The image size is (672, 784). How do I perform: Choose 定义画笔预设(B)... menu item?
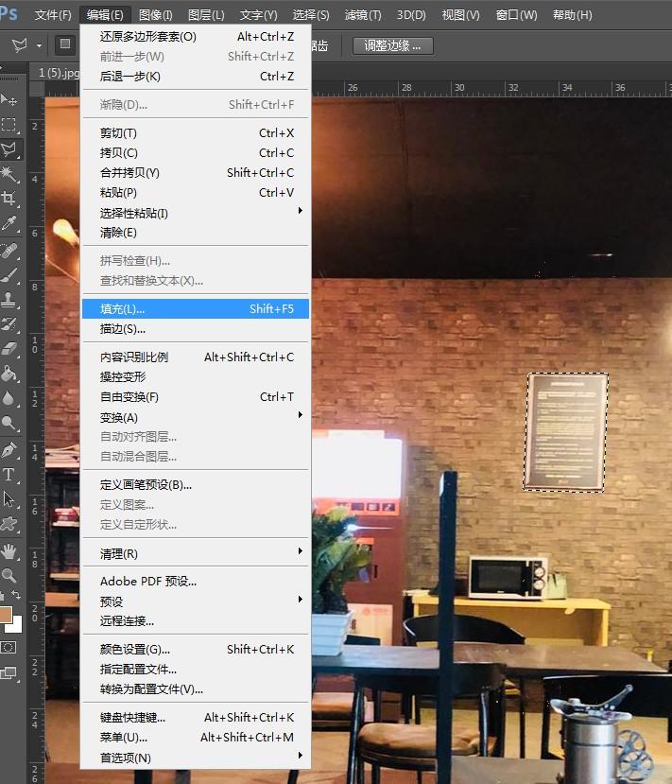click(x=196, y=484)
